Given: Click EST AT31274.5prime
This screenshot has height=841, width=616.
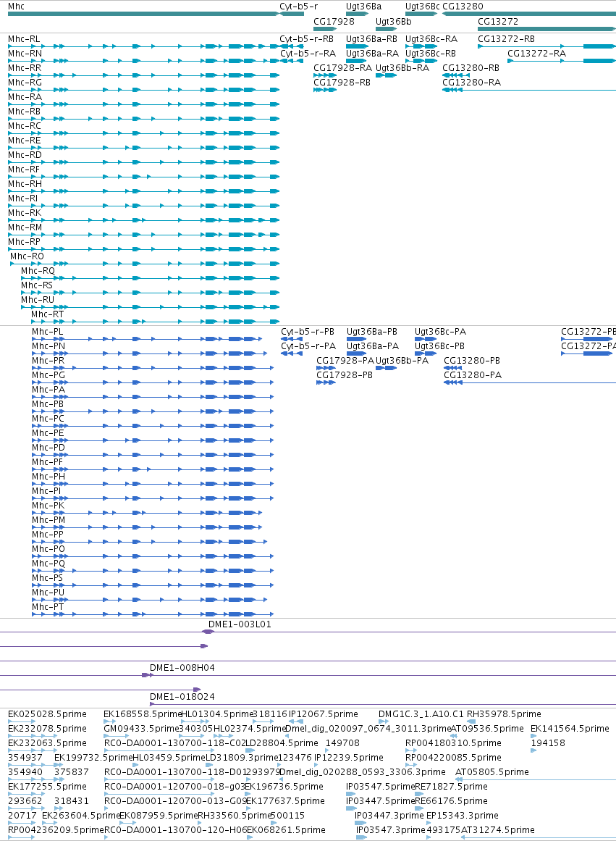Looking at the screenshot, I should point(497,830).
